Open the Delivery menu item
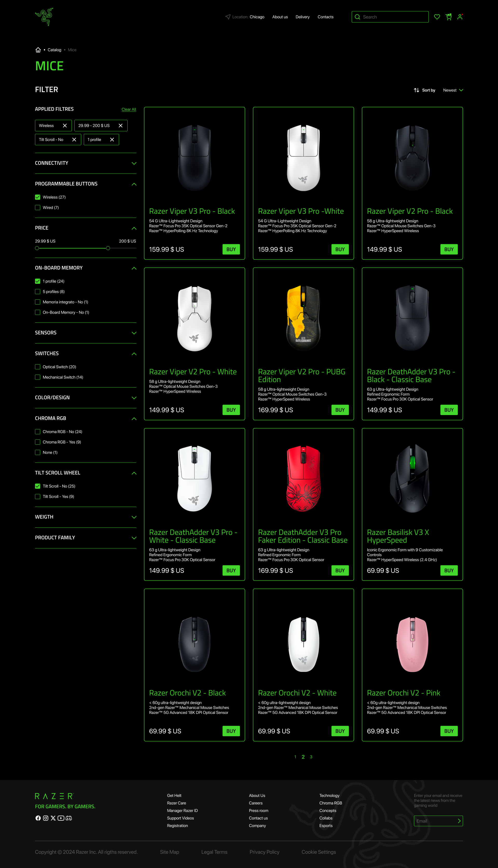The image size is (498, 868). [302, 17]
